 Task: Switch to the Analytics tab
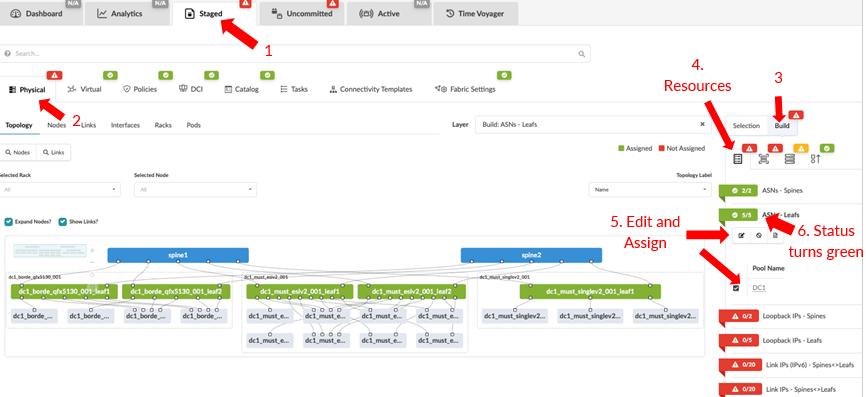[x=127, y=14]
